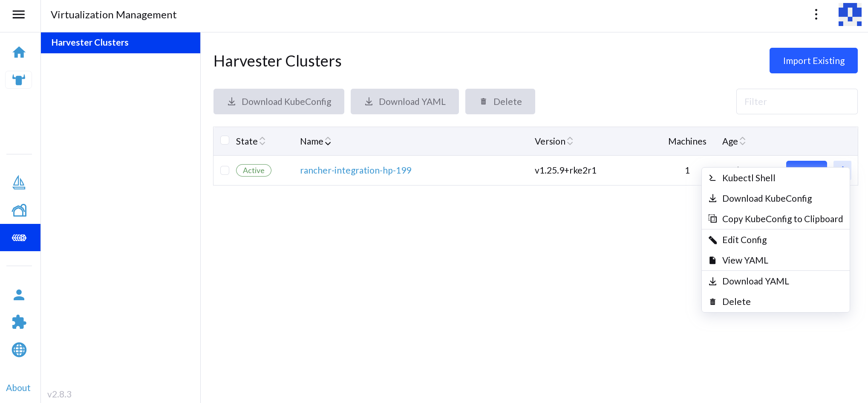
Task: Click the v2.8.3 version label
Action: 59,394
